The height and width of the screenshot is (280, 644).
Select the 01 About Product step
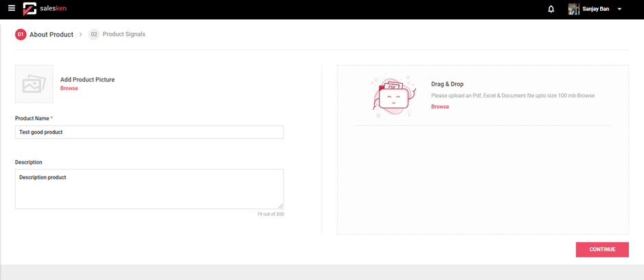45,34
